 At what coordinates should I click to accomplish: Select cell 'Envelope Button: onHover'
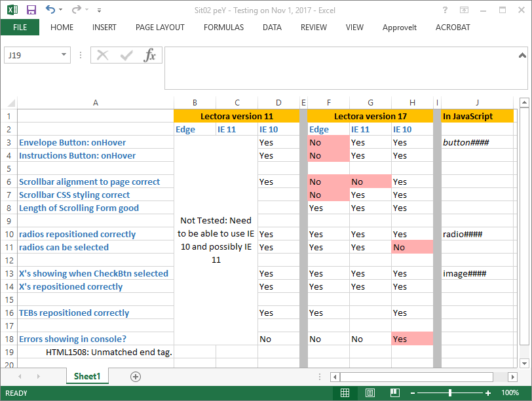coord(96,142)
